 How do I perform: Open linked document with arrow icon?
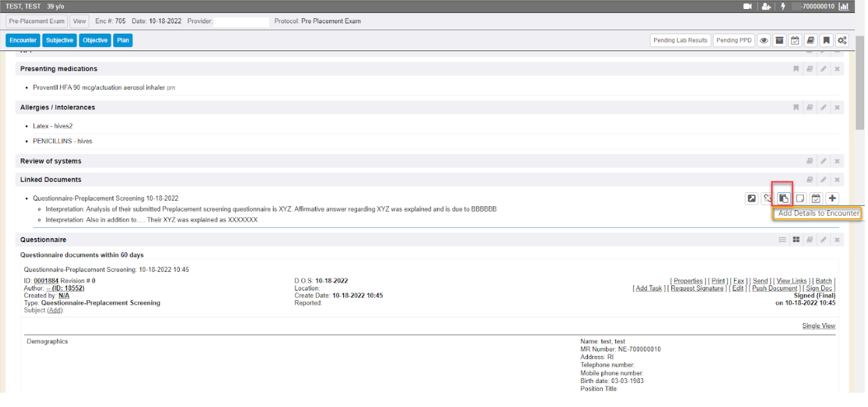(751, 198)
